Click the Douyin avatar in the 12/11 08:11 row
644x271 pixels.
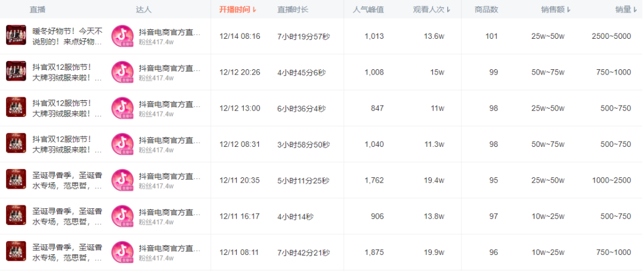pyautogui.click(x=123, y=252)
